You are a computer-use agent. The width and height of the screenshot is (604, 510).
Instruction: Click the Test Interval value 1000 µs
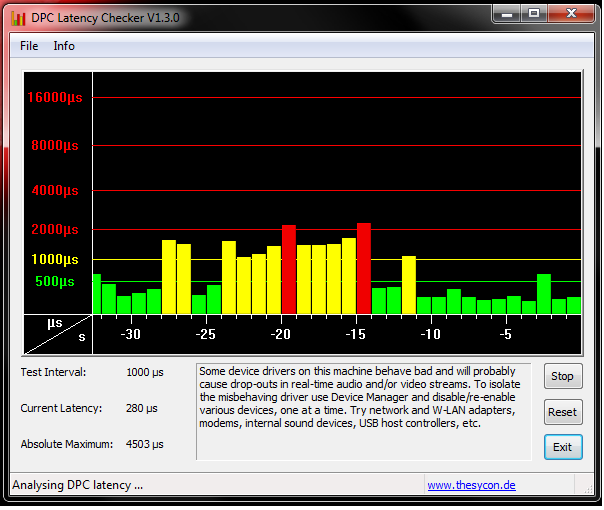(x=145, y=372)
